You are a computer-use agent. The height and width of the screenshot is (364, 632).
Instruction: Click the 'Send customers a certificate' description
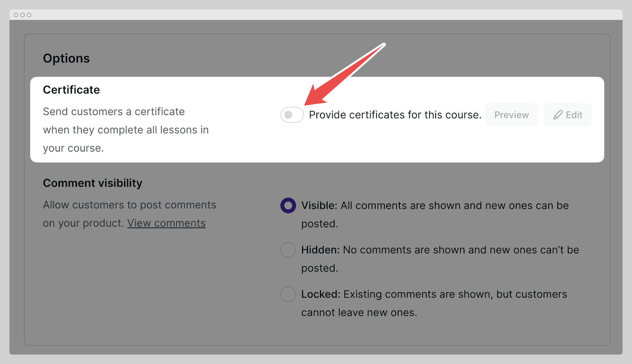(x=126, y=130)
